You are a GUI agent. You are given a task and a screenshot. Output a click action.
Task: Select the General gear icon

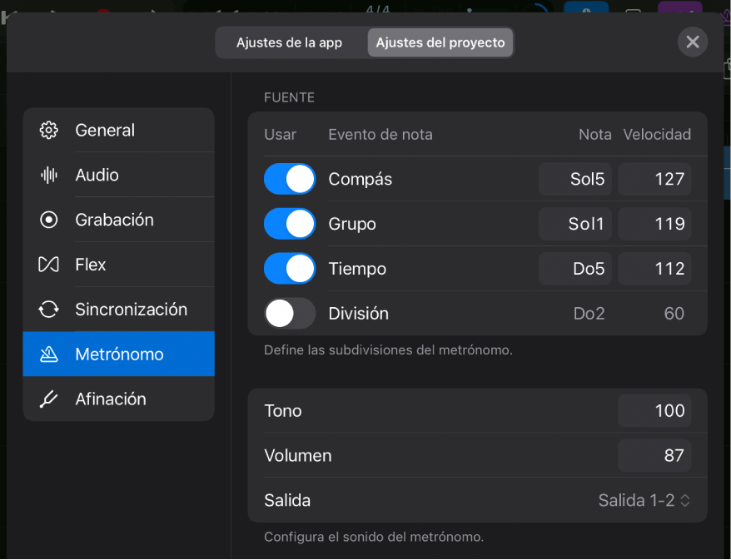pyautogui.click(x=48, y=130)
